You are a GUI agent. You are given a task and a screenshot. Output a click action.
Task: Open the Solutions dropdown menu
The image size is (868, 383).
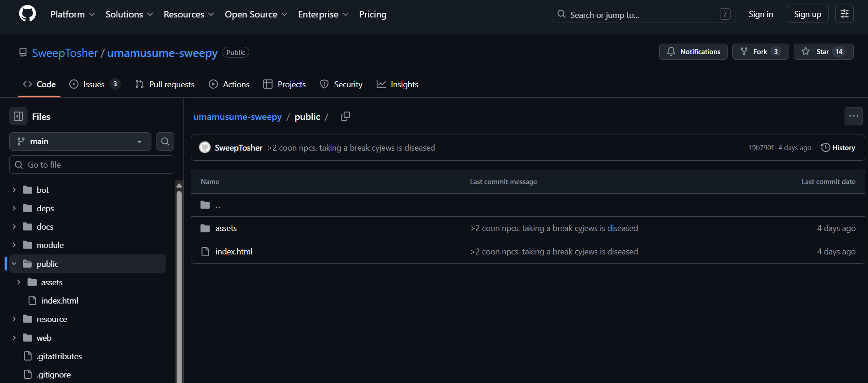click(x=129, y=14)
